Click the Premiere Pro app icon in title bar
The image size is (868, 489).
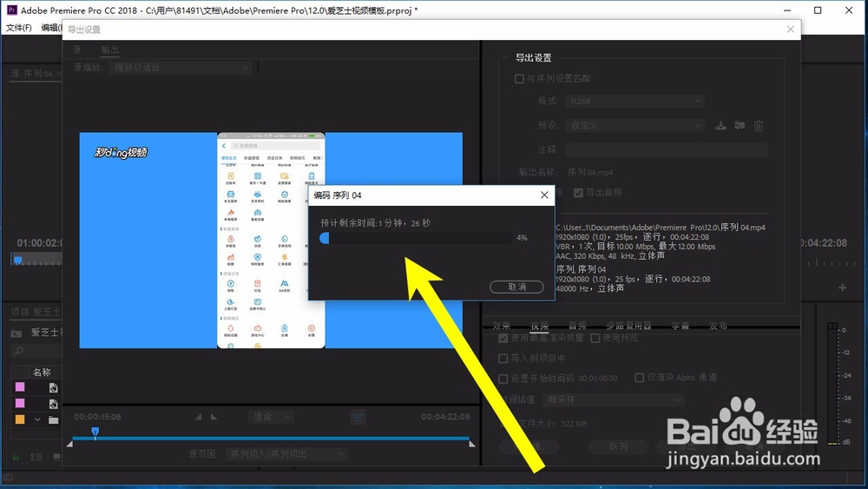click(x=11, y=10)
